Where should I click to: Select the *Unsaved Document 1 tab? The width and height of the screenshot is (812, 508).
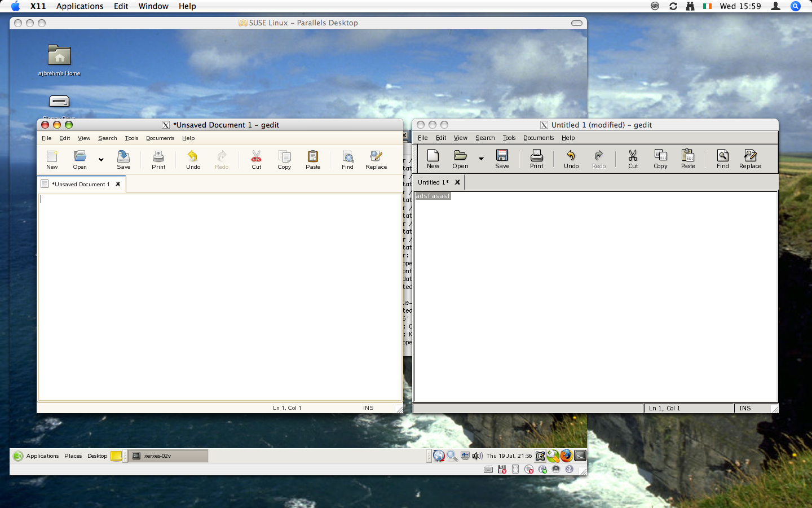pyautogui.click(x=81, y=184)
